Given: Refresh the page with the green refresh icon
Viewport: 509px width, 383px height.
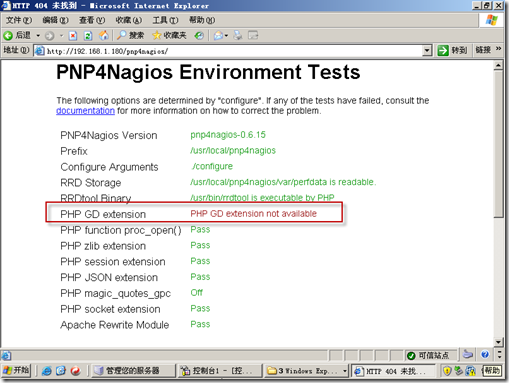Looking at the screenshot, I should click(x=88, y=36).
